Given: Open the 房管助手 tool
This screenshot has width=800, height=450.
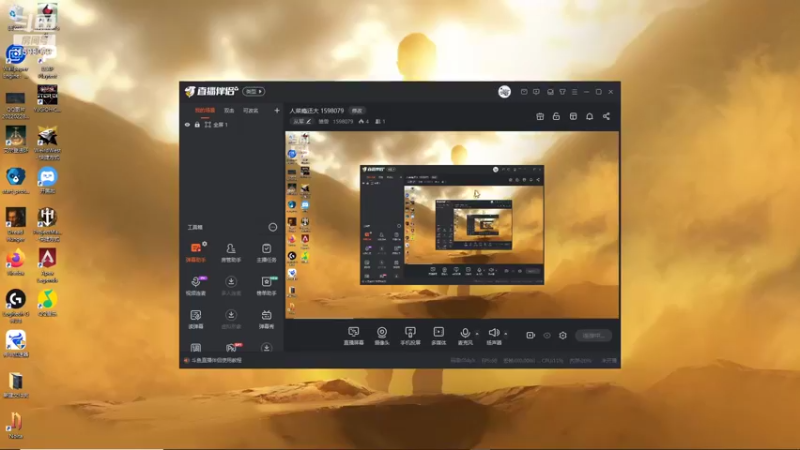Looking at the screenshot, I should pos(231,253).
